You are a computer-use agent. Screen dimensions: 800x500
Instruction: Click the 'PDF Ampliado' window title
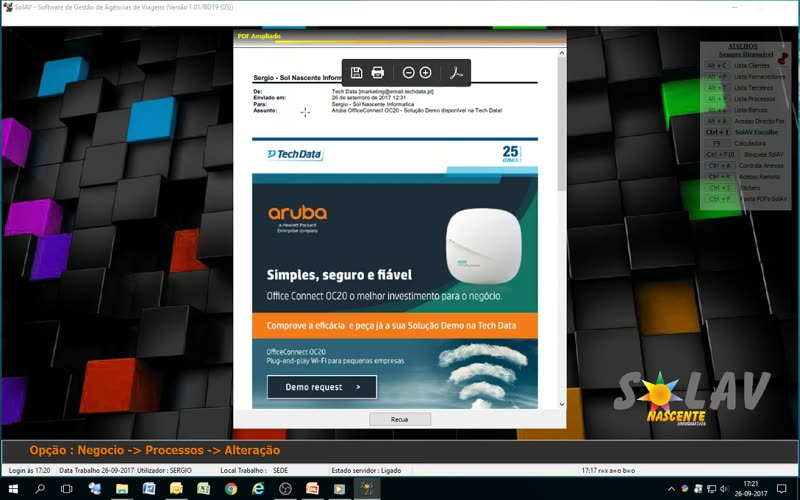(259, 36)
